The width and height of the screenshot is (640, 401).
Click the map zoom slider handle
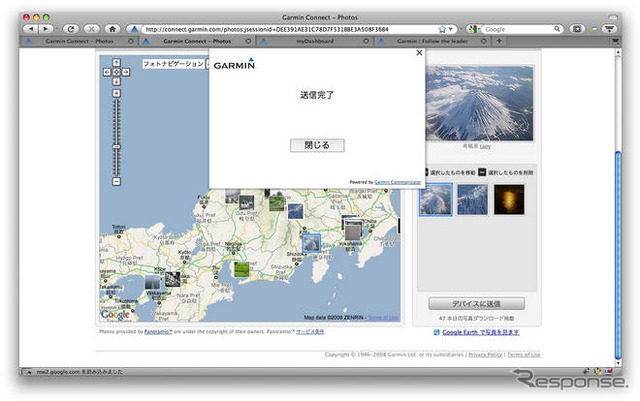[x=116, y=146]
